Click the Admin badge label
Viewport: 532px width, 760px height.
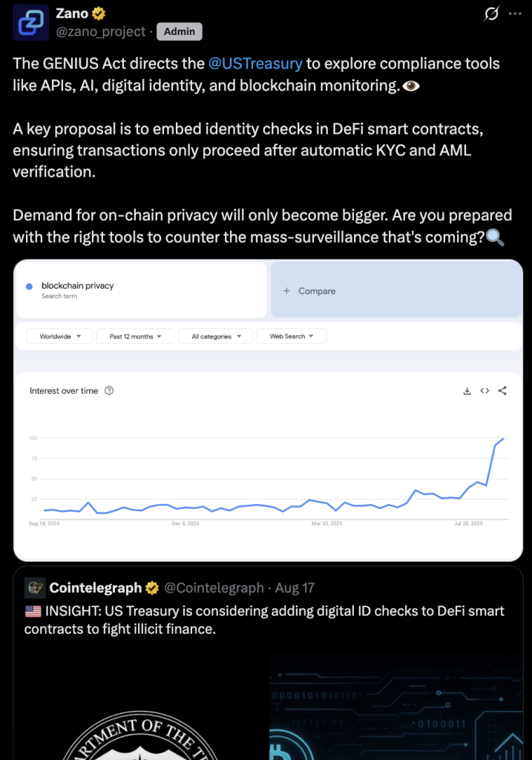pyautogui.click(x=180, y=31)
